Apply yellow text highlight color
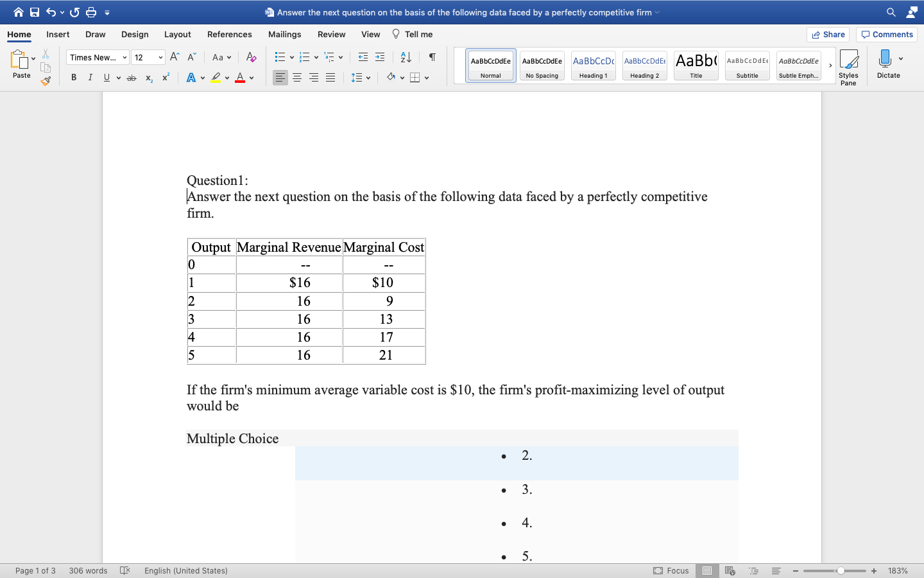 [x=215, y=77]
